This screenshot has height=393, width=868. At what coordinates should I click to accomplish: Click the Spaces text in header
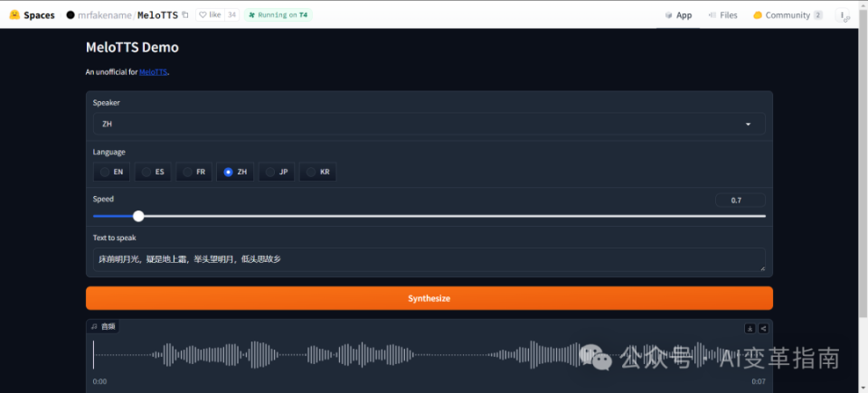[x=39, y=15]
